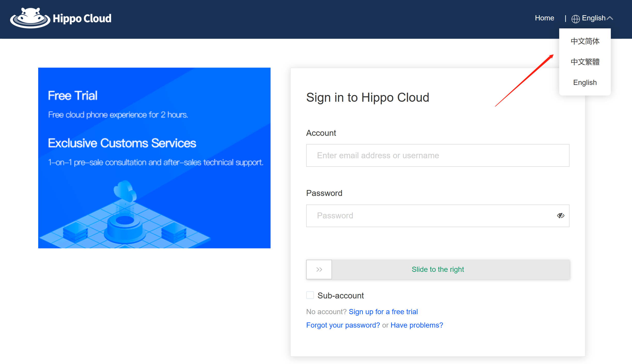
Task: Click the double-arrow slider handle
Action: coord(319,270)
